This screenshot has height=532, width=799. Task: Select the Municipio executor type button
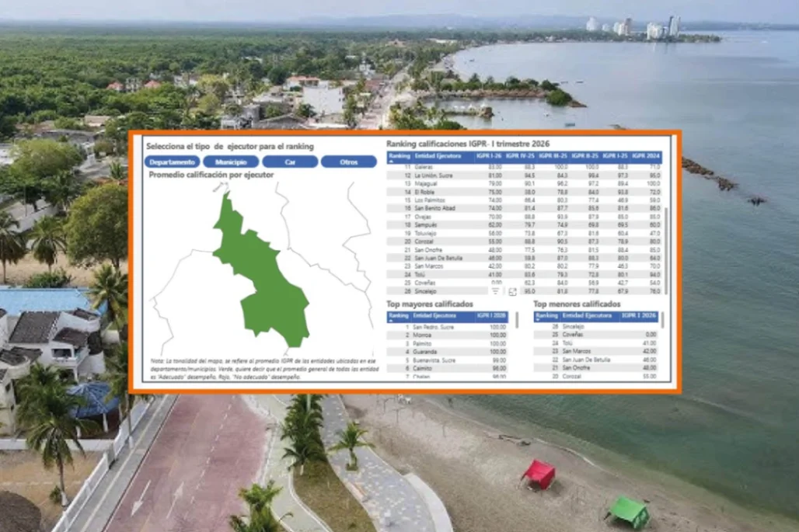231,162
